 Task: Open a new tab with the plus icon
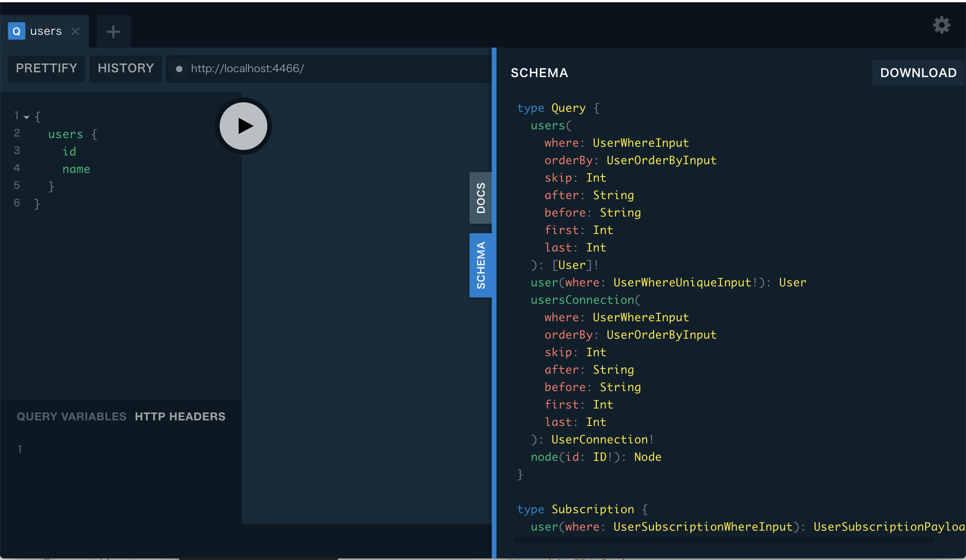coord(113,31)
